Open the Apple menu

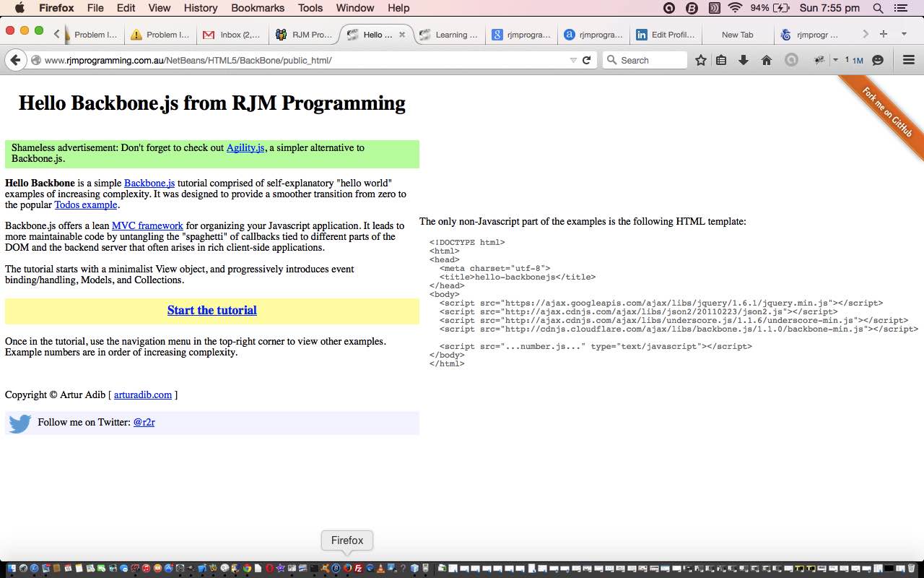tap(19, 8)
